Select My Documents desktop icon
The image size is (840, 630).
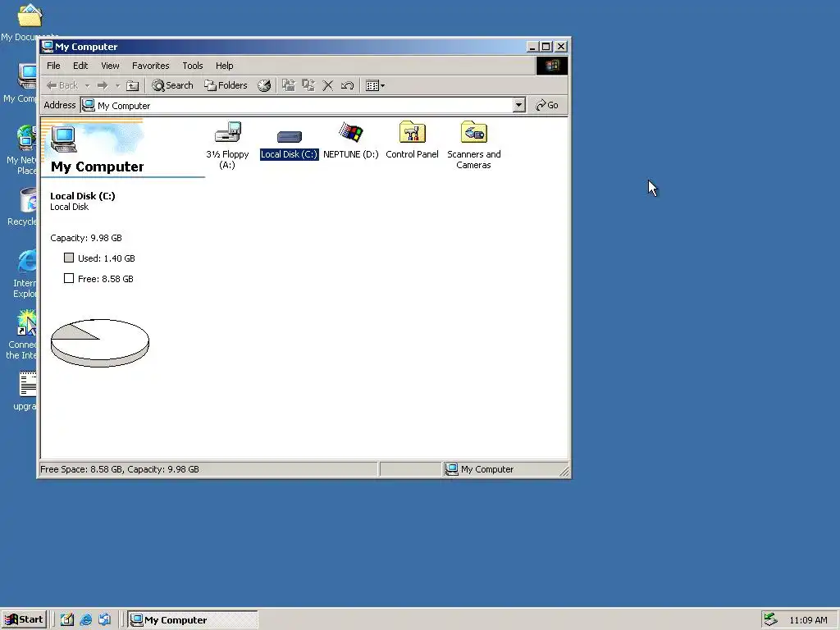coord(30,22)
